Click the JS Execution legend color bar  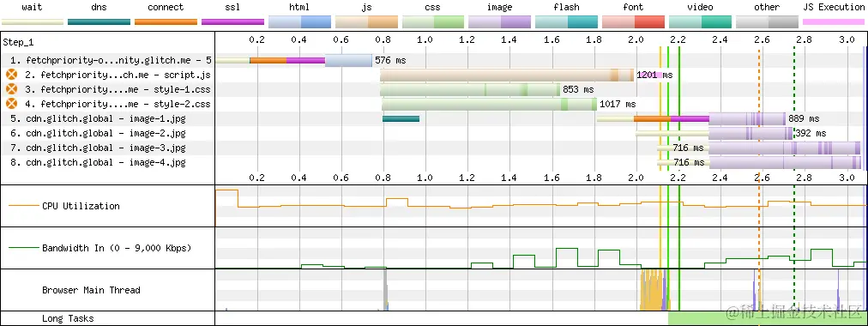pyautogui.click(x=834, y=22)
